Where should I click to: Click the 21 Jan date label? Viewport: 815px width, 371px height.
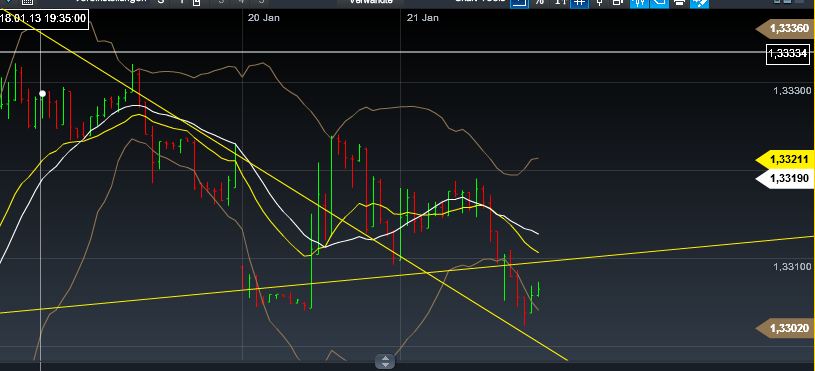(x=423, y=18)
